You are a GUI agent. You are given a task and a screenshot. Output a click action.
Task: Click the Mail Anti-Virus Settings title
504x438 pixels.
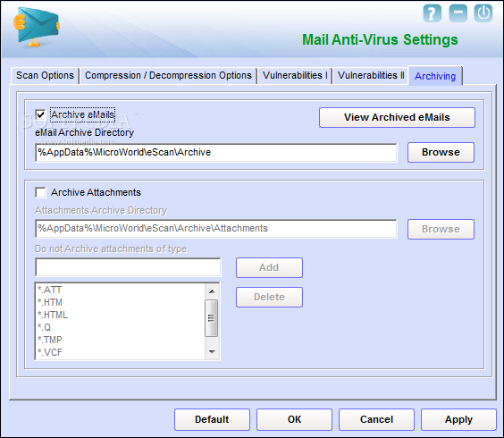pyautogui.click(x=380, y=40)
